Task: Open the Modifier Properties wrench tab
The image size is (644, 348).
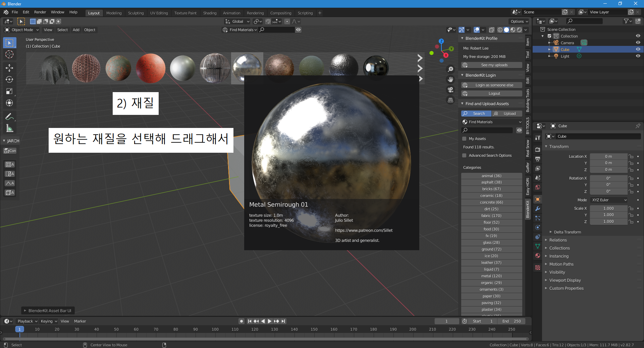Action: [x=538, y=209]
